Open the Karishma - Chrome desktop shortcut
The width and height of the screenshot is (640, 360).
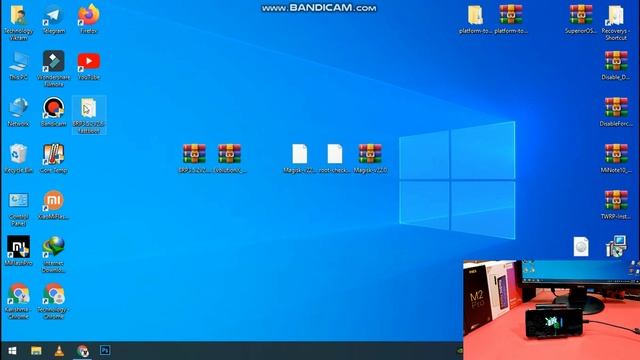[x=18, y=301]
